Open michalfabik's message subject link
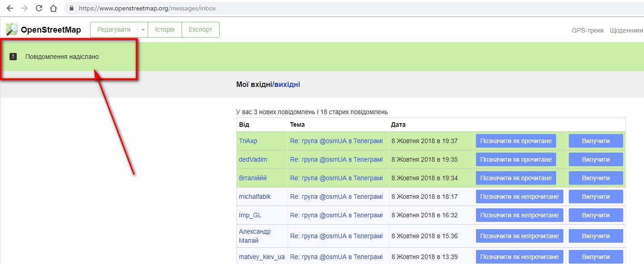 pos(336,197)
